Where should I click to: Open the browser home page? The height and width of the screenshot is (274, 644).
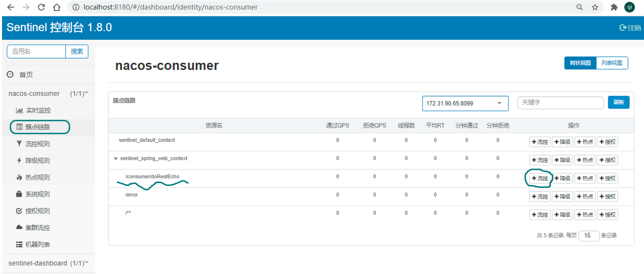click(57, 7)
